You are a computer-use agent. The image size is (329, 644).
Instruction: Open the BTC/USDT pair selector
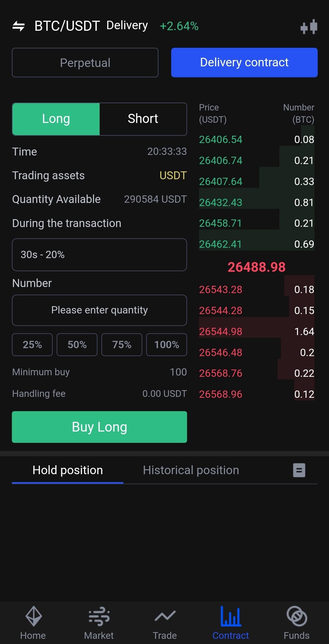tap(67, 26)
